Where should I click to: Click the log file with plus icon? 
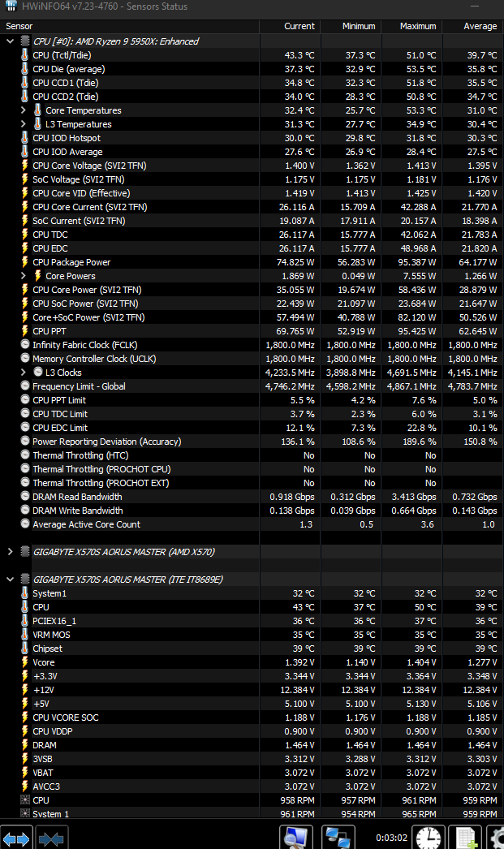pos(465,838)
